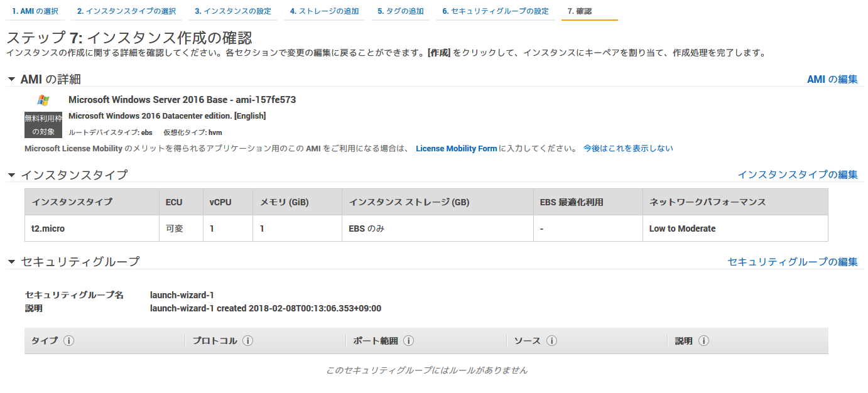
Task: Select the 5. タグの追加 tab
Action: [400, 11]
